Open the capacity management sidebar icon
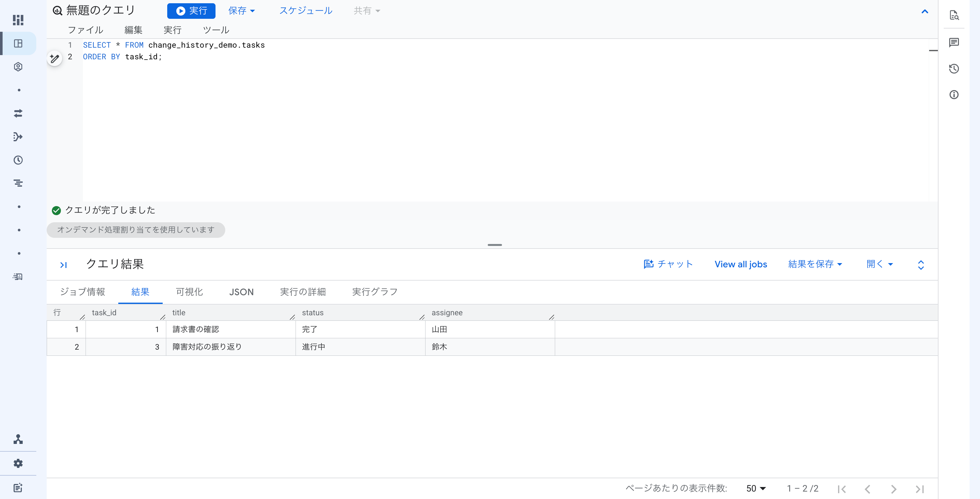The height and width of the screenshot is (499, 980). click(18, 276)
